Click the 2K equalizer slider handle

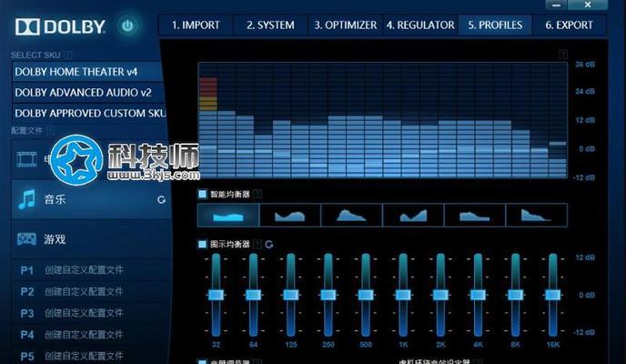coord(440,295)
